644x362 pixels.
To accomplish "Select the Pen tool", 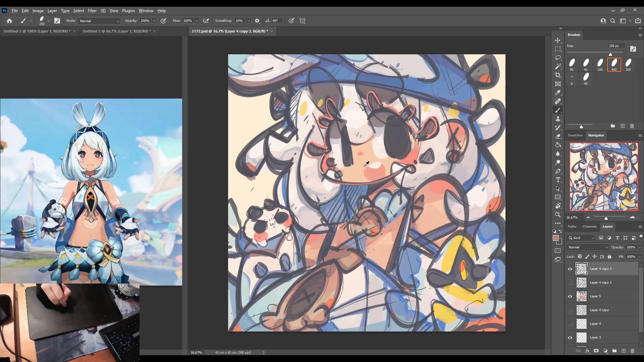I will [558, 171].
